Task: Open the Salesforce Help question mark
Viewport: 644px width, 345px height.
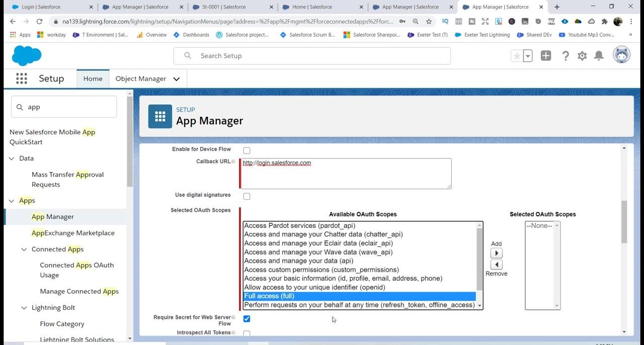Action: point(566,56)
